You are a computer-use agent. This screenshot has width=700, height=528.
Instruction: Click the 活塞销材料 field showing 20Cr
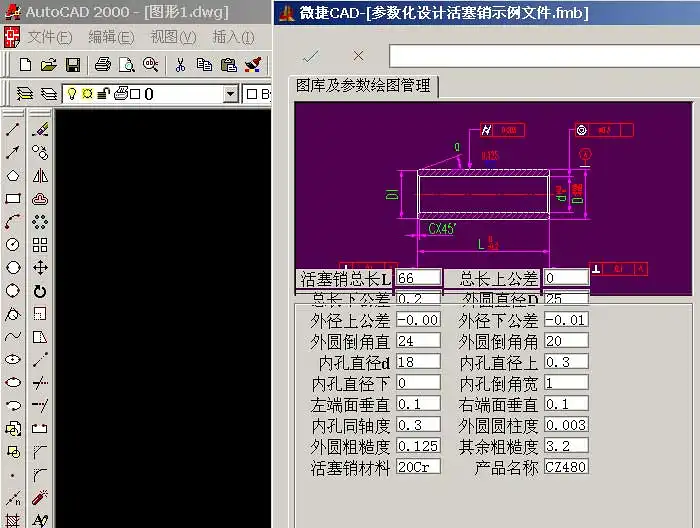418,467
